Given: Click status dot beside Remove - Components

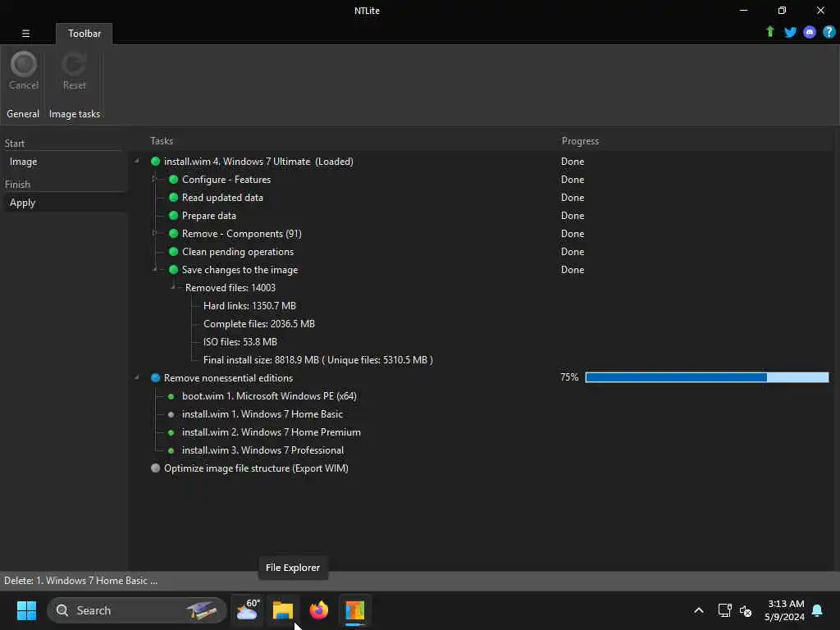Looking at the screenshot, I should (173, 234).
